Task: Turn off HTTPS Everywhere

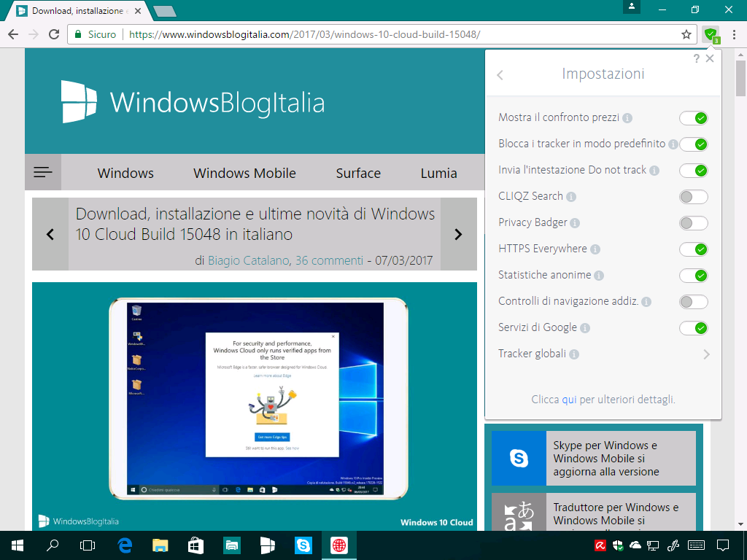Action: [694, 249]
